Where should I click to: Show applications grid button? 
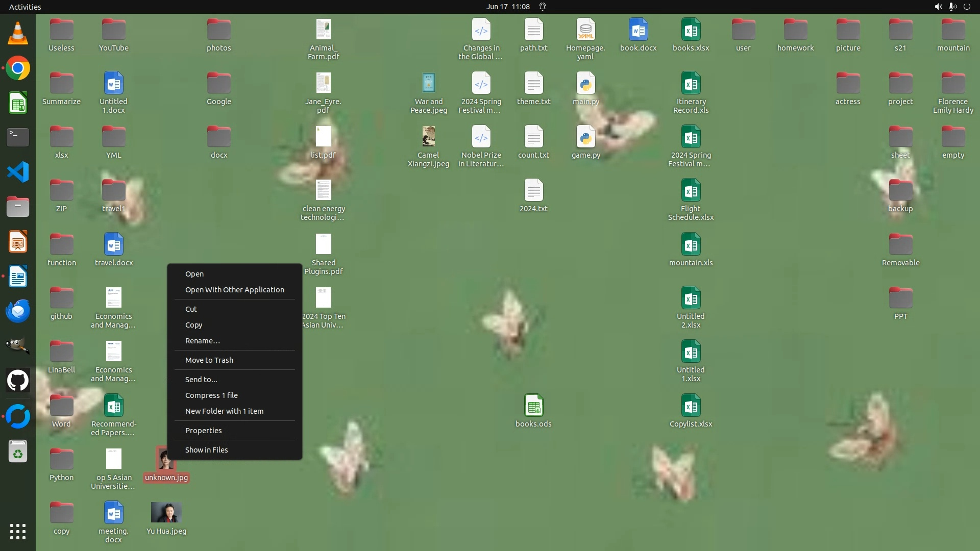pos(18,532)
